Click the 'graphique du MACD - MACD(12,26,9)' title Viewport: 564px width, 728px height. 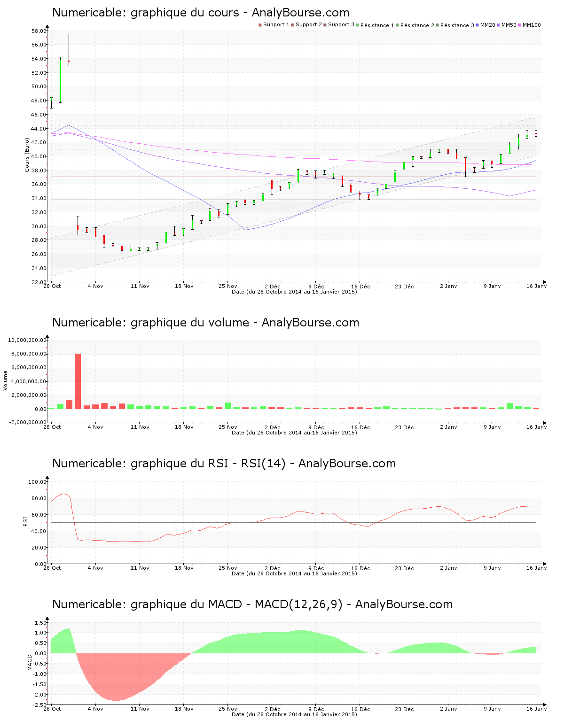[x=252, y=604]
